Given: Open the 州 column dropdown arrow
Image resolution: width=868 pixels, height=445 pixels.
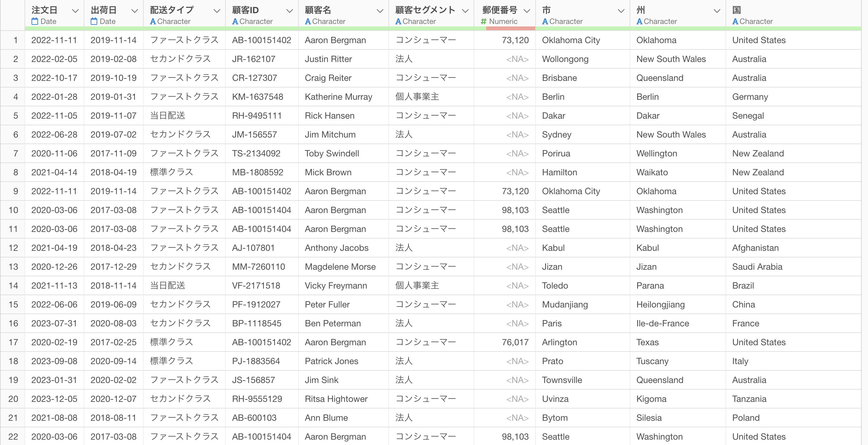Looking at the screenshot, I should click(x=717, y=11).
